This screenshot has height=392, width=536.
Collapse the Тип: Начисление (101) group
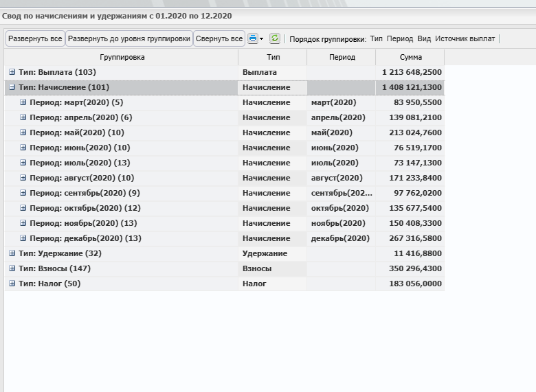click(x=12, y=87)
